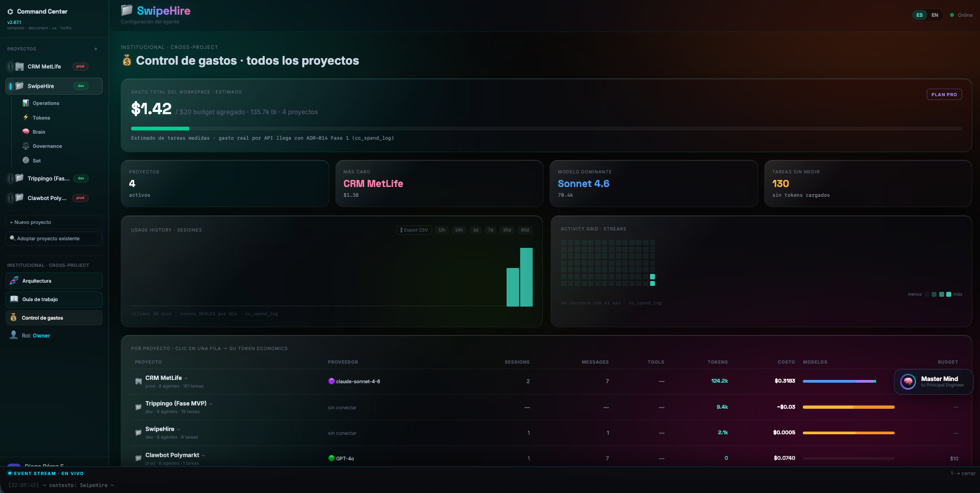
Task: Select the 24h usage range
Action: click(459, 230)
